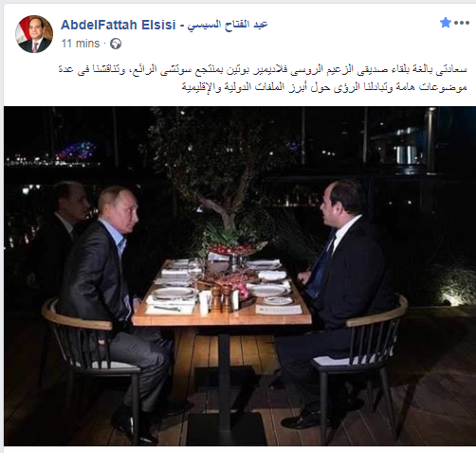Open the page profile picture
The width and height of the screenshot is (476, 453).
(34, 34)
